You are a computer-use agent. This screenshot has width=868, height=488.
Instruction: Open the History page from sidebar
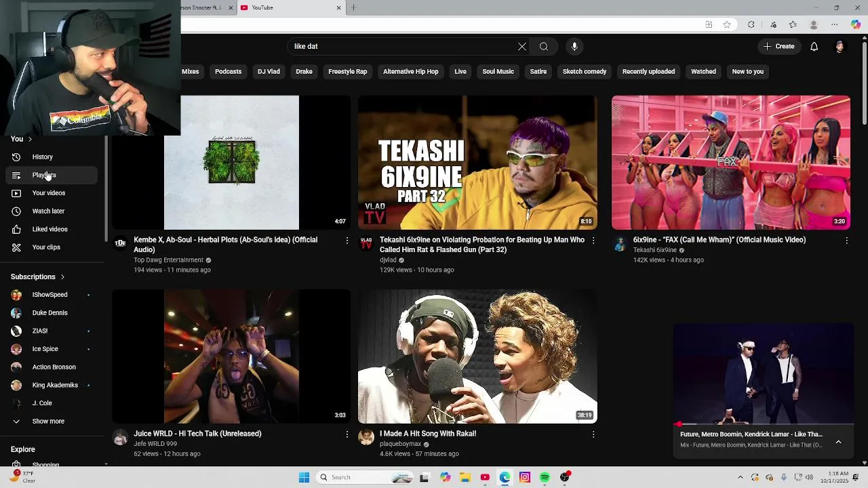[x=52, y=157]
